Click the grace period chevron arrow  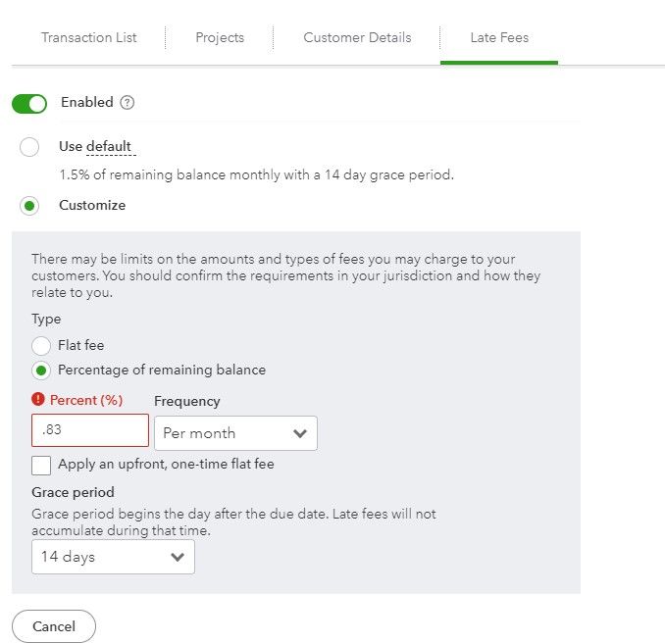click(x=178, y=558)
